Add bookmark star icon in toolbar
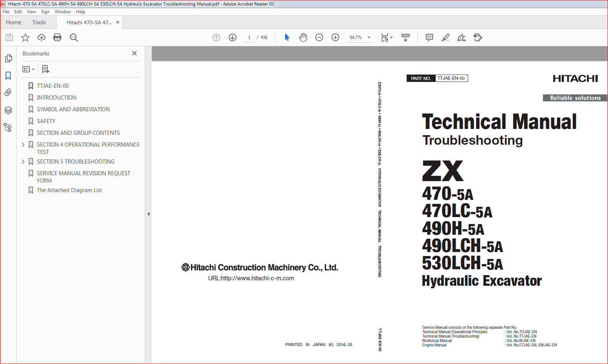 [x=25, y=37]
